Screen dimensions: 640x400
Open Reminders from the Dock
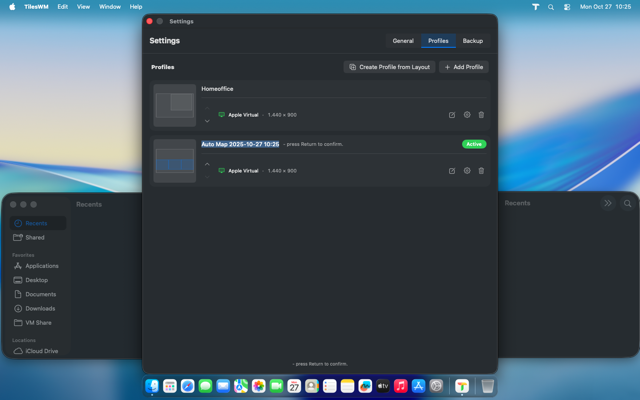tap(330, 386)
